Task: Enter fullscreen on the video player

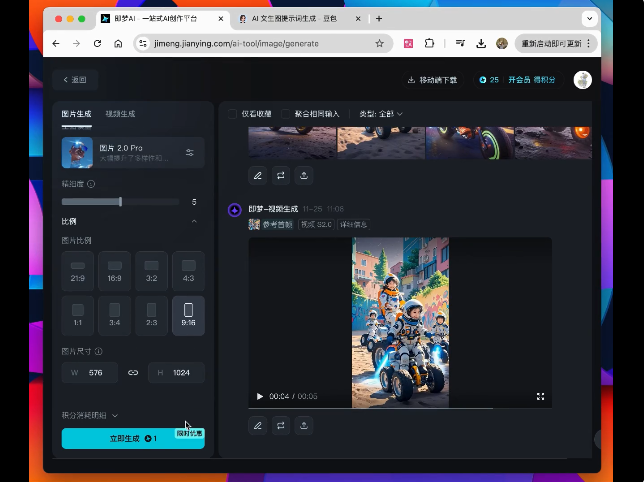Action: tap(540, 396)
